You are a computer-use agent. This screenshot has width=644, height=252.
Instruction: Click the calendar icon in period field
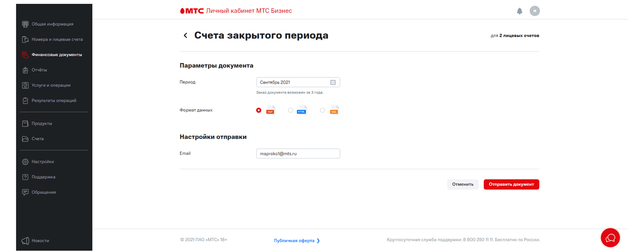coord(333,82)
